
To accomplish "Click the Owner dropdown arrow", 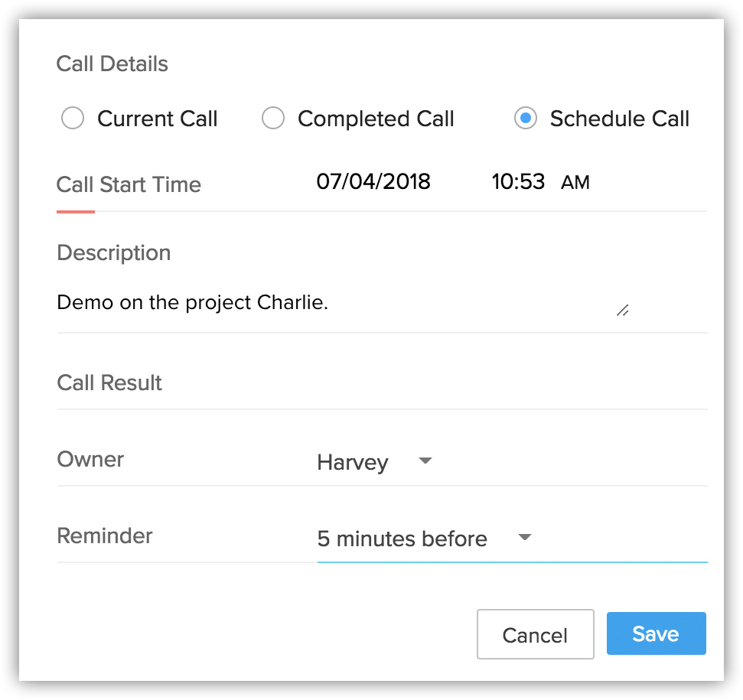I will tap(426, 461).
